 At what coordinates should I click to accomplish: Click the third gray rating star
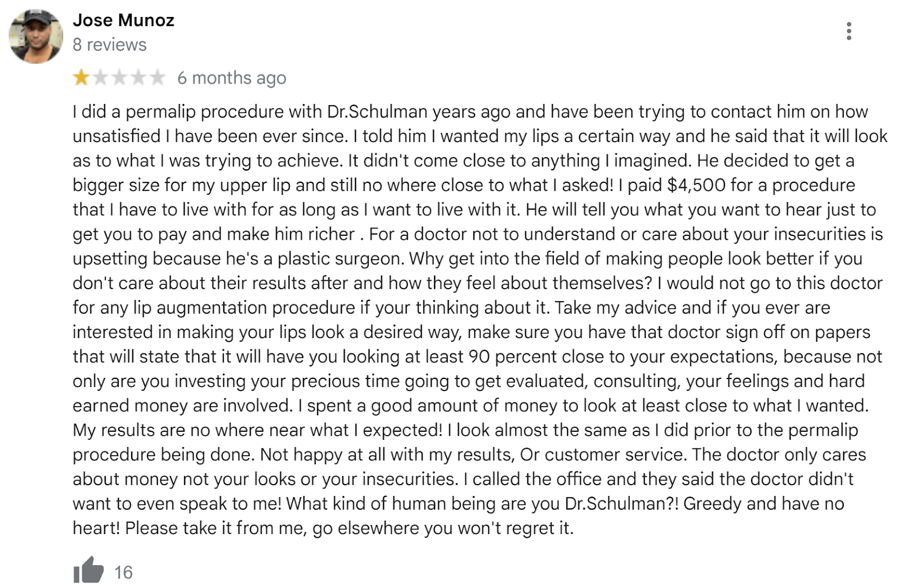tap(119, 77)
